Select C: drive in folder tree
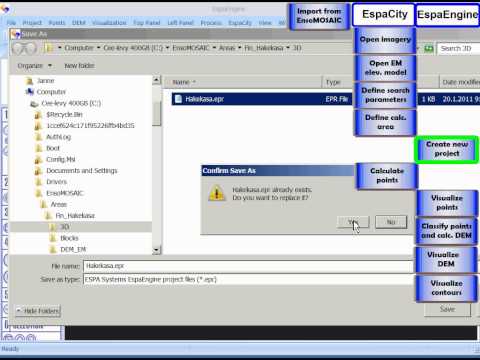 pyautogui.click(x=71, y=103)
